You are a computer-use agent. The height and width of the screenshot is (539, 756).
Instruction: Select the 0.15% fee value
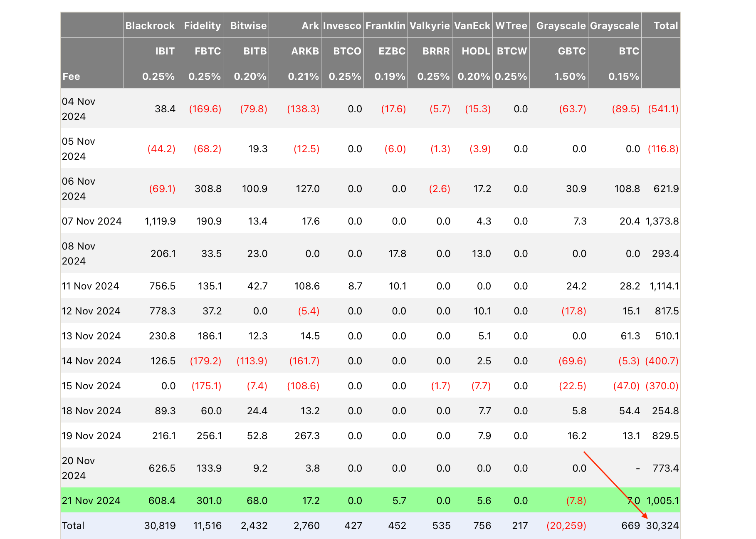624,77
